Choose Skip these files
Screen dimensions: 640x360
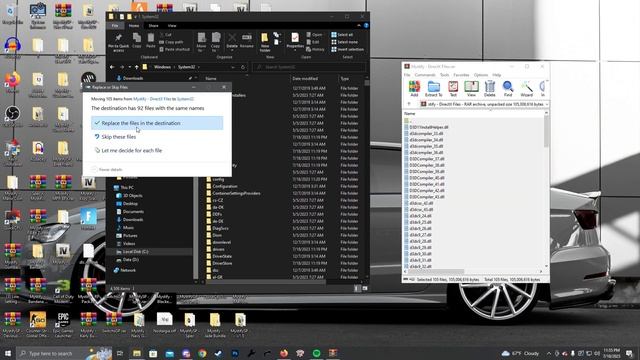(157, 137)
